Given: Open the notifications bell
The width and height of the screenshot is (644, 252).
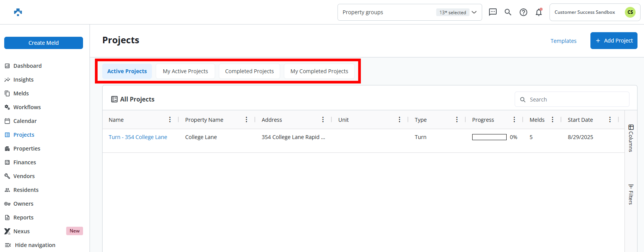Looking at the screenshot, I should click(539, 12).
